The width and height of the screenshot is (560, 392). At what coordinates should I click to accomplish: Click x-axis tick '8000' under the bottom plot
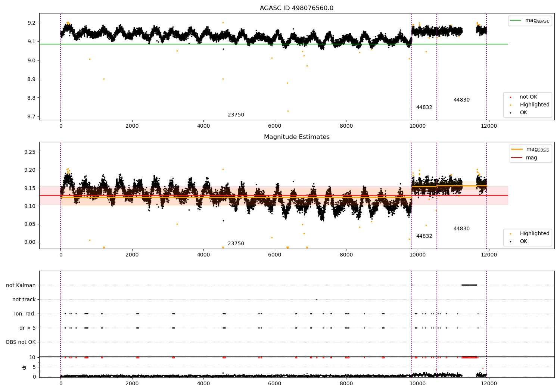tap(346, 384)
